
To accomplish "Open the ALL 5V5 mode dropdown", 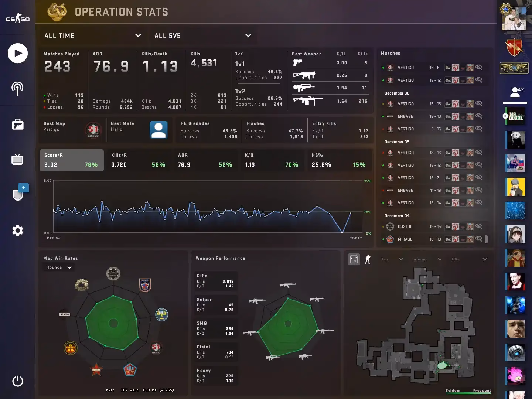I will pos(203,36).
